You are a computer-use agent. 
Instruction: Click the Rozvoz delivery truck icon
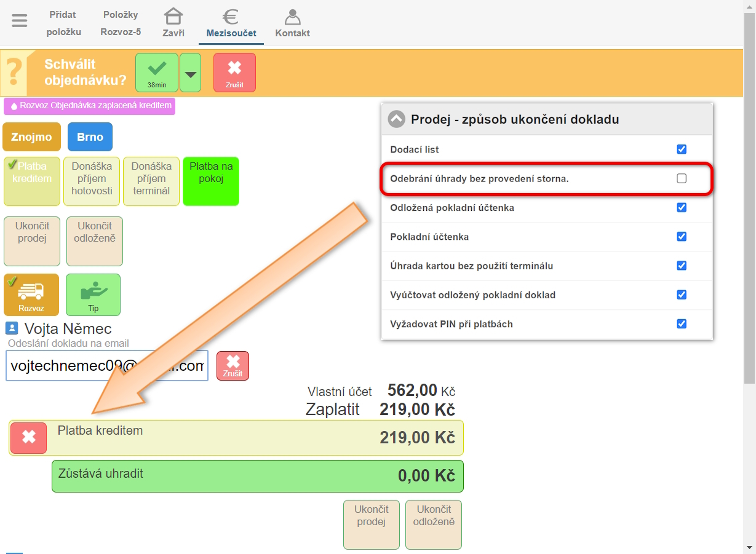(x=31, y=295)
